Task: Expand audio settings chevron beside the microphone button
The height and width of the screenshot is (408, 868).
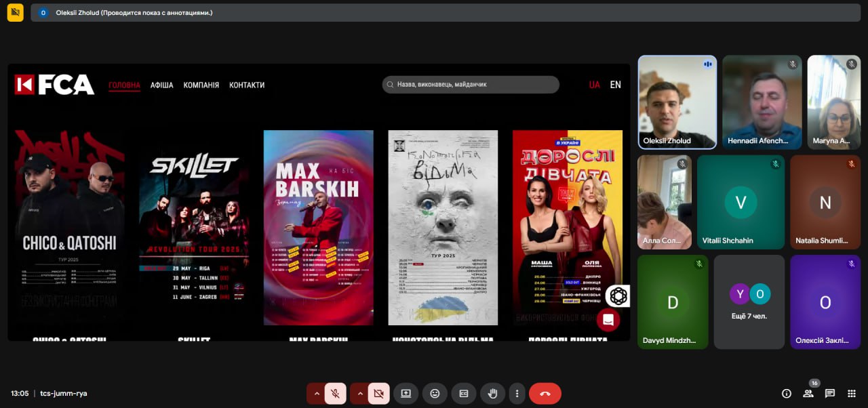Action: point(316,393)
